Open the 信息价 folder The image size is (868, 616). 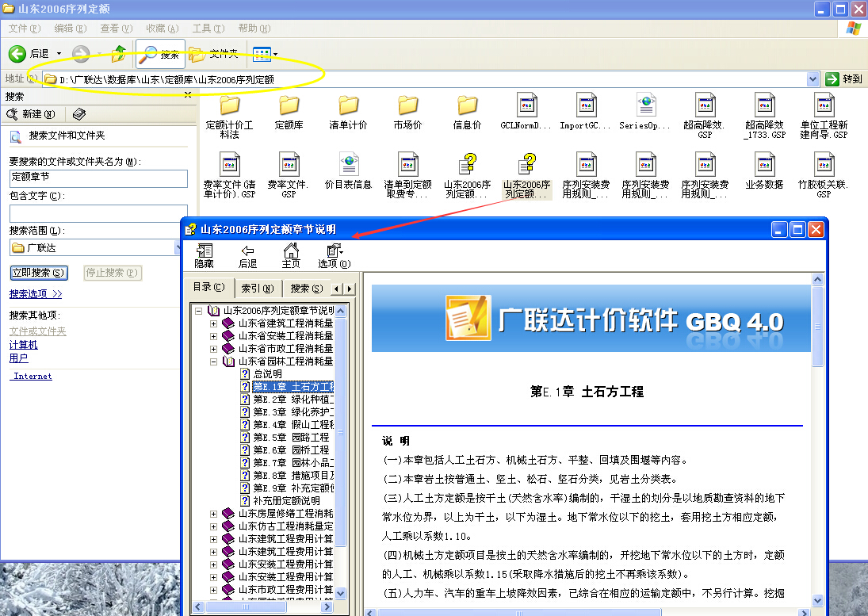[467, 113]
